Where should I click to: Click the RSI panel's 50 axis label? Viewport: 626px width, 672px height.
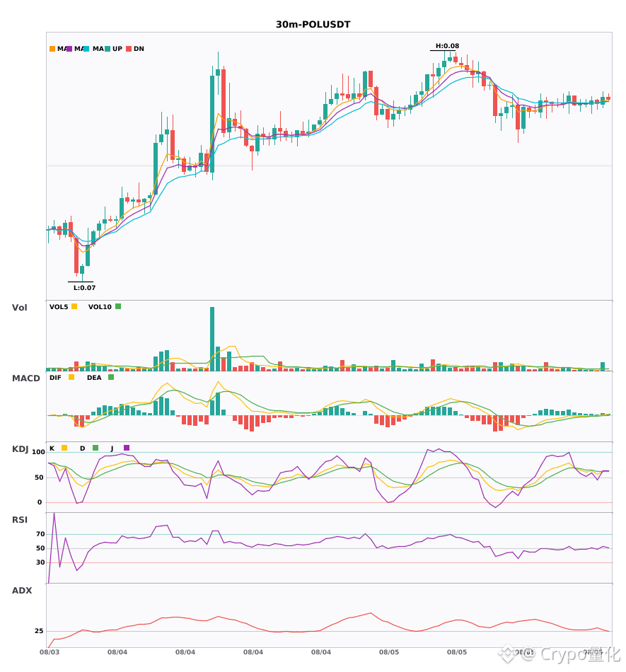coord(40,548)
